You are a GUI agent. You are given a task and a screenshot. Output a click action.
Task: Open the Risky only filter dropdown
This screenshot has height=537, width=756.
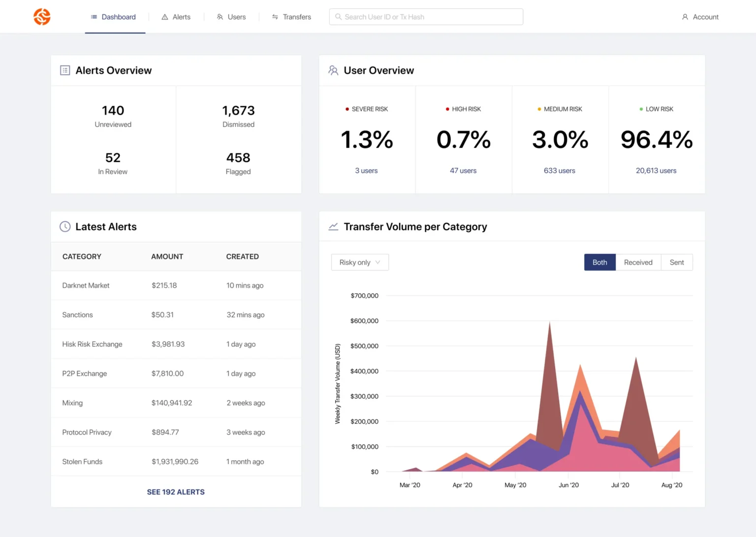[x=359, y=262]
